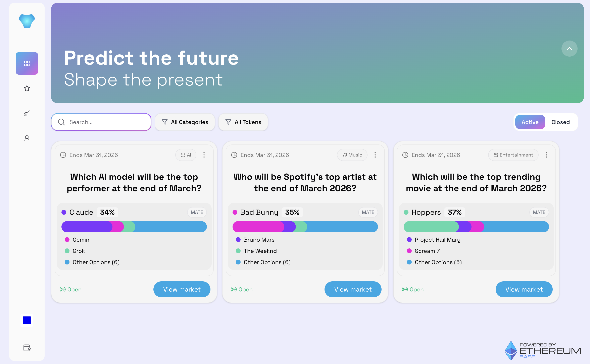Open the Markets grid view in sidebar
This screenshot has width=590, height=364.
click(27, 63)
